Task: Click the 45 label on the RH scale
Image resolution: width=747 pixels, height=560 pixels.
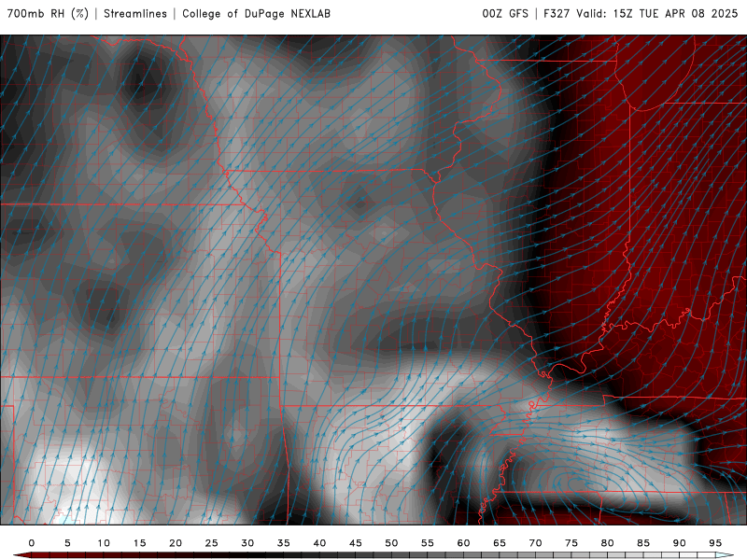Action: click(356, 543)
